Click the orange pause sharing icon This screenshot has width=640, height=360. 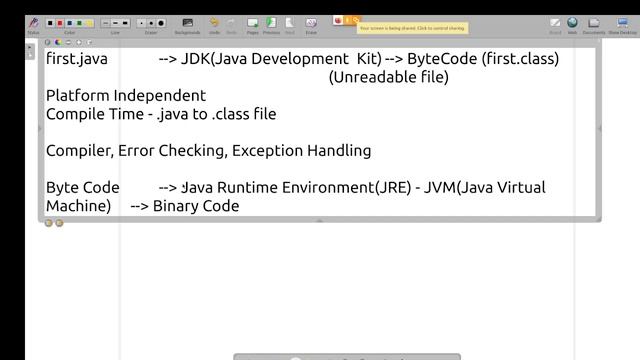pos(347,20)
